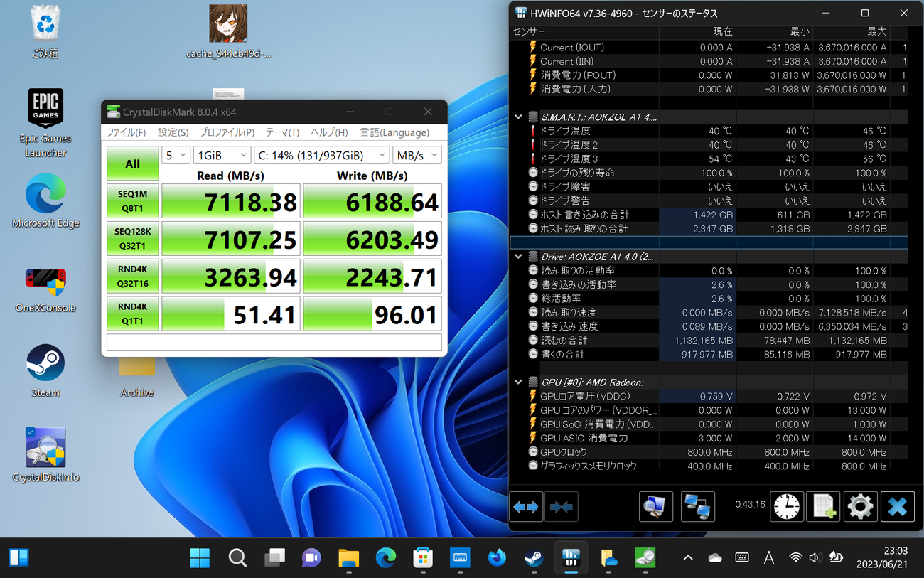Start logging with the report-file icon
924x578 pixels.
[x=822, y=506]
